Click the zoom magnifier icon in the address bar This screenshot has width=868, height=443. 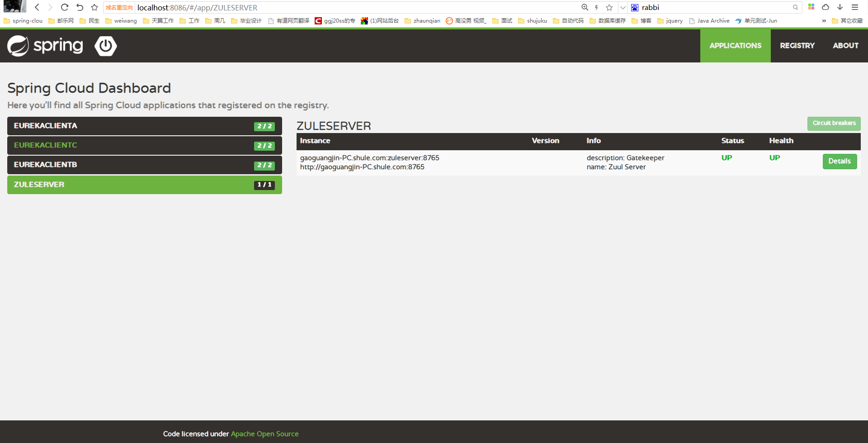(x=585, y=7)
